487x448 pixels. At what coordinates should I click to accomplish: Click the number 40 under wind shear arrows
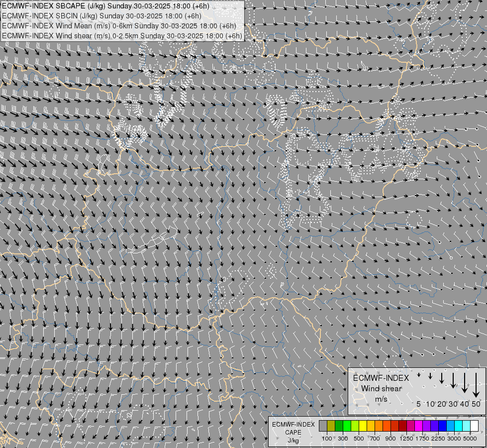click(x=464, y=404)
